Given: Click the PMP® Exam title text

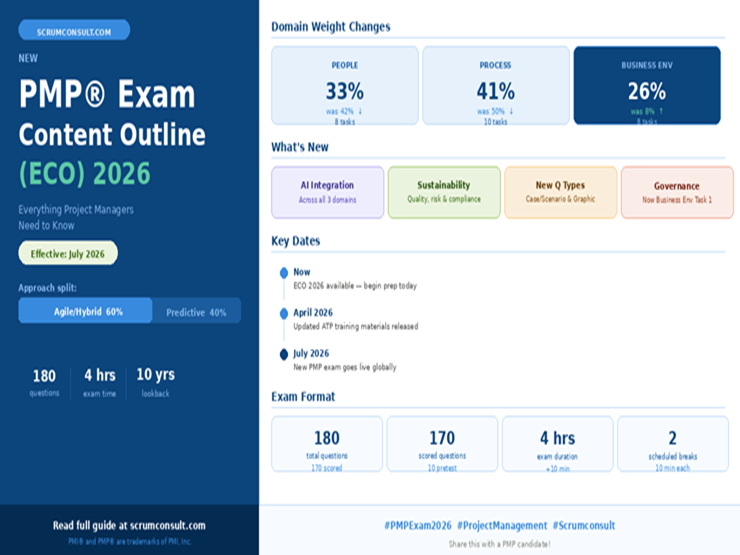Looking at the screenshot, I should 107,94.
